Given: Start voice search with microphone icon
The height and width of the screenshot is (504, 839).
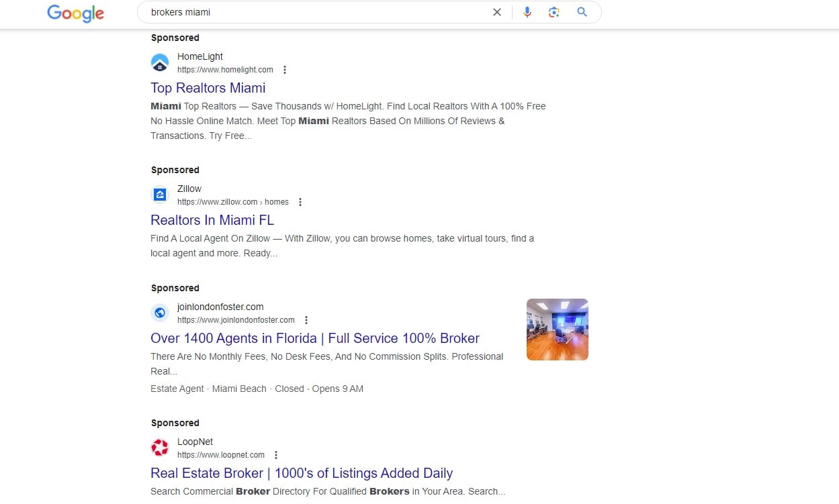Looking at the screenshot, I should click(x=527, y=12).
